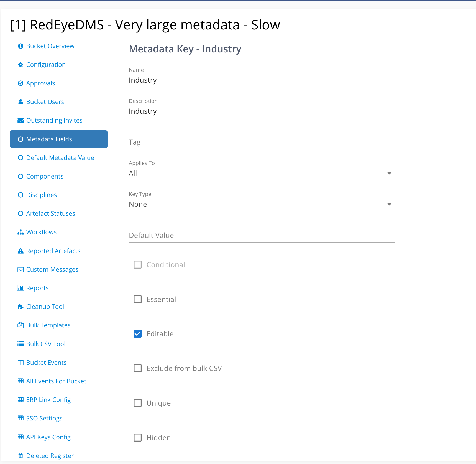Click the Metadata Fields circle icon
This screenshot has width=476, height=464.
pos(21,139)
